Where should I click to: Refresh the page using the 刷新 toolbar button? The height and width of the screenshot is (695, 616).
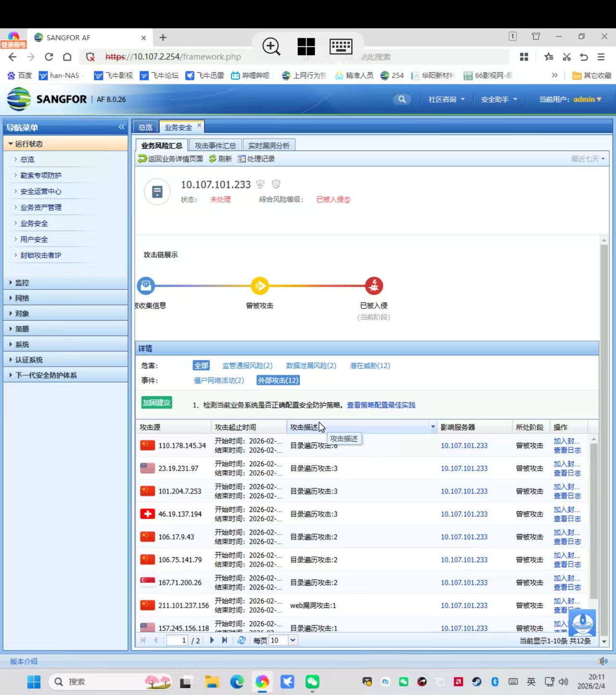[220, 159]
